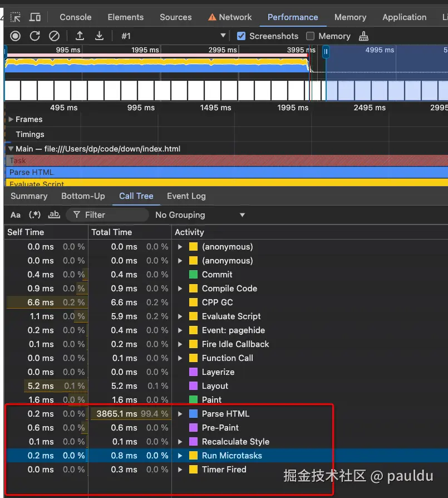Sort by the Self Time column header
The image size is (448, 498).
click(26, 232)
